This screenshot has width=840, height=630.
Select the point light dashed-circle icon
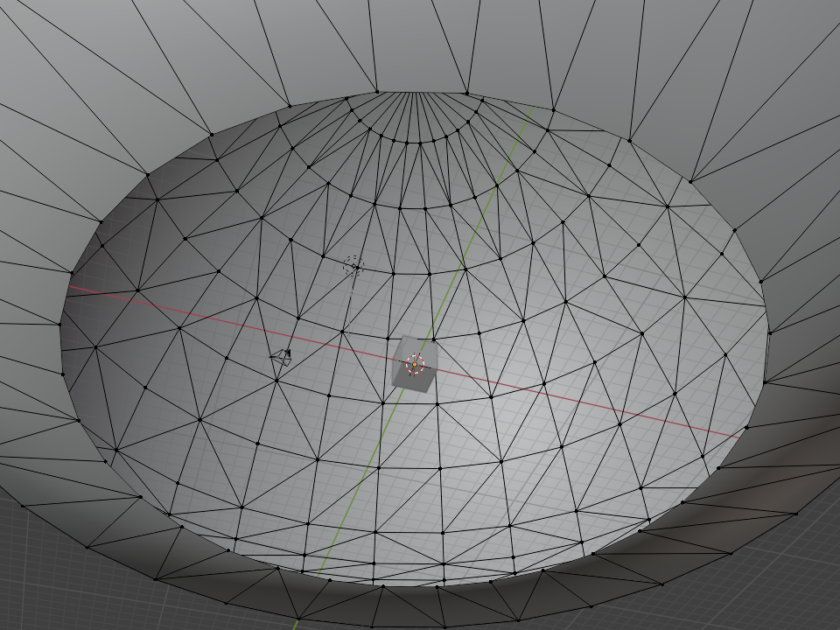coord(353,267)
